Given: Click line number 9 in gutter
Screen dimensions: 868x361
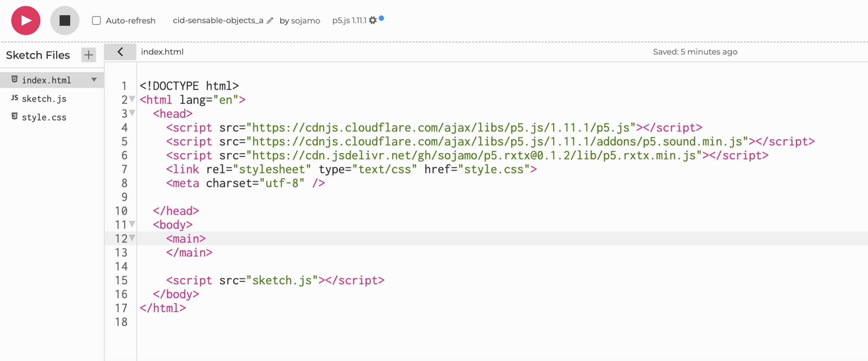Looking at the screenshot, I should point(124,197).
